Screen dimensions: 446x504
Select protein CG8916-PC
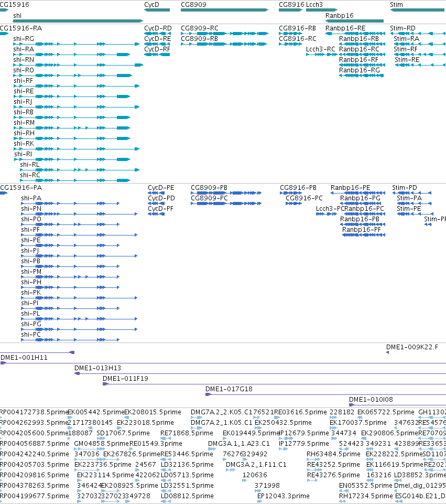(x=294, y=203)
